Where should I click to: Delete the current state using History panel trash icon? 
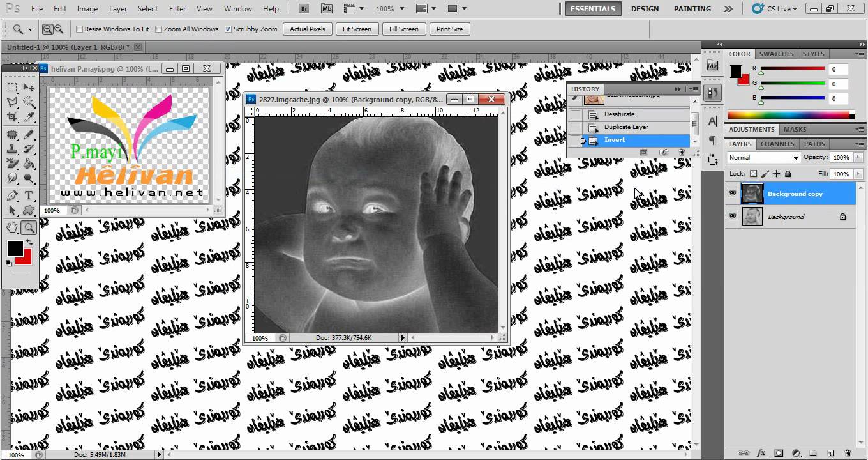[682, 152]
